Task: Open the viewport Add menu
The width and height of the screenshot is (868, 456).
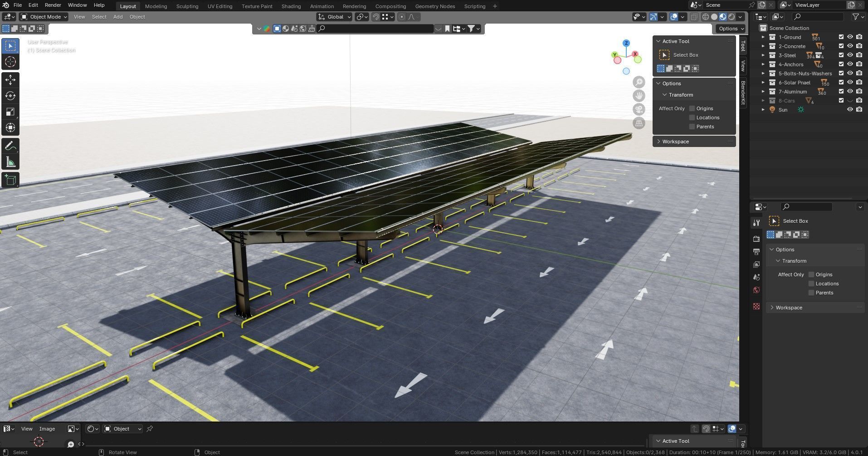Action: 118,17
